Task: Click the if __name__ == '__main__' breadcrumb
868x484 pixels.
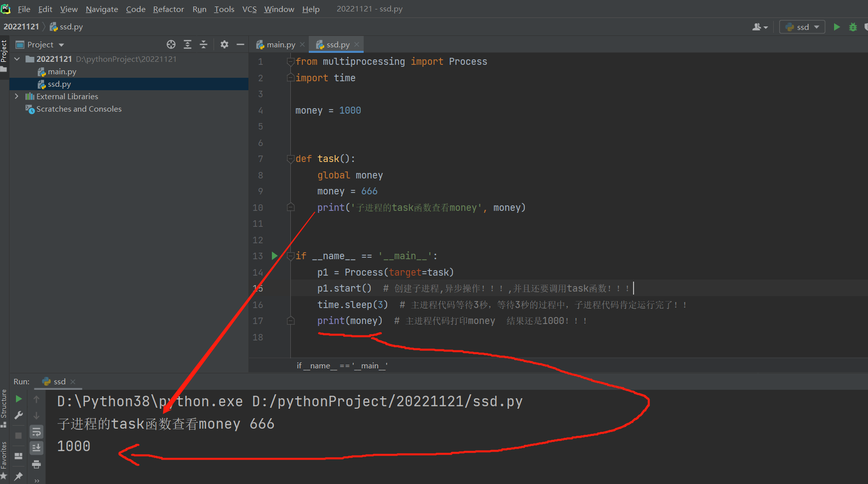Action: (x=342, y=365)
